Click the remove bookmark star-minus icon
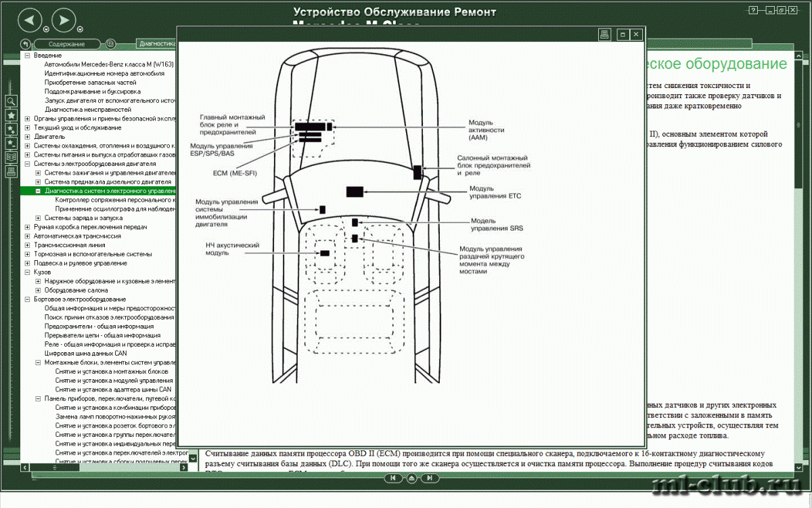812x508 pixels. (11, 143)
